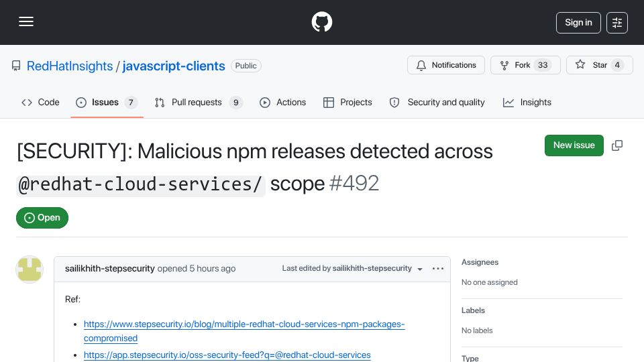The width and height of the screenshot is (644, 362).
Task: Open the RedHatInsights organization link
Action: 69,66
